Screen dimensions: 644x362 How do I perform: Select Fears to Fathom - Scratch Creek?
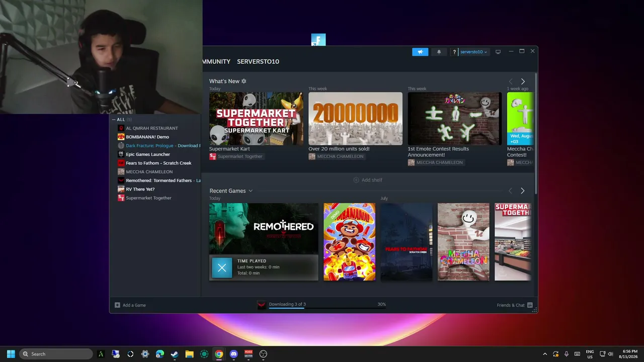tap(158, 163)
